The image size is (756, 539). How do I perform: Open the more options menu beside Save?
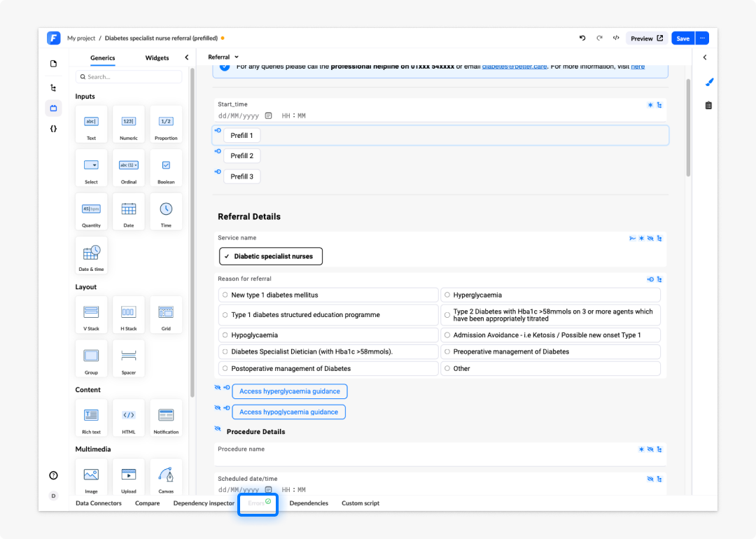click(x=703, y=38)
